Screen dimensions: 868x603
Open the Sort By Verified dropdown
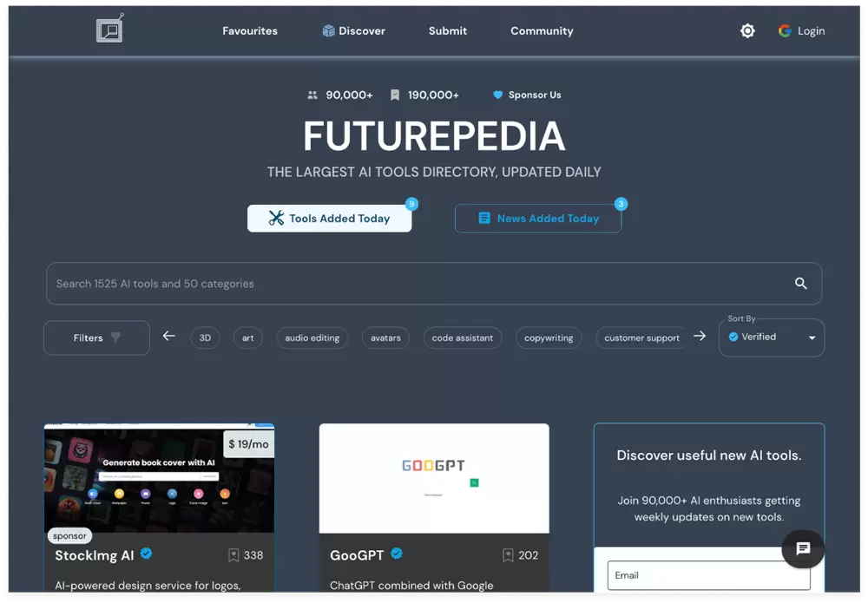771,338
